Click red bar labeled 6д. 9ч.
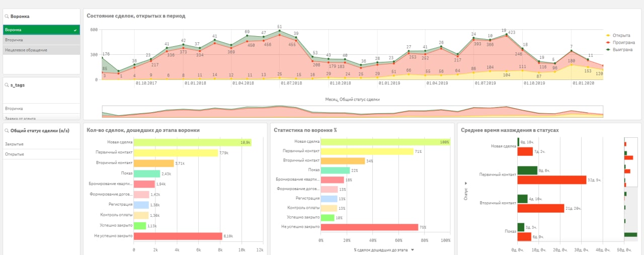 coord(524,237)
